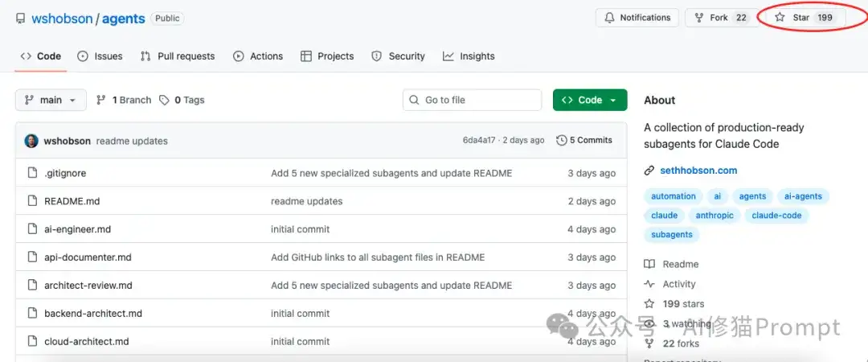868x362 pixels.
Task: Open commit hash 6da4a17
Action: click(x=479, y=140)
